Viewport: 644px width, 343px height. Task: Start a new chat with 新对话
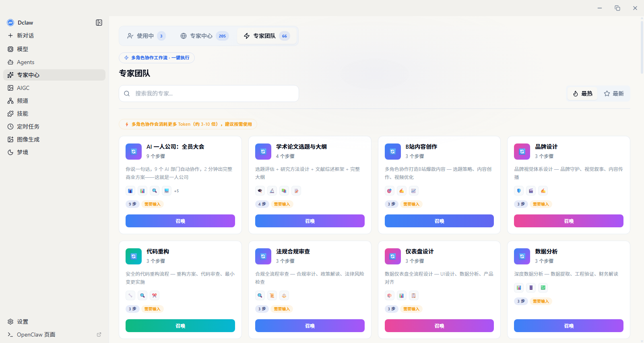click(x=54, y=35)
